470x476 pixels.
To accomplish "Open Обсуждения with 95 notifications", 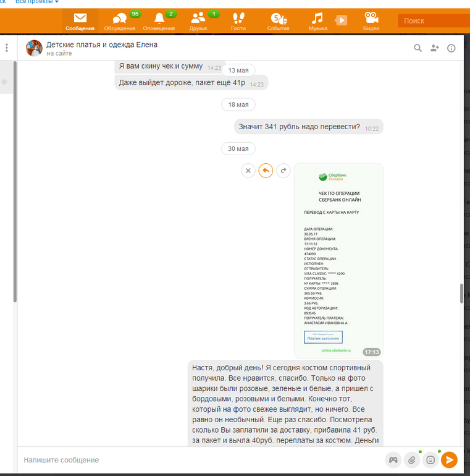I will click(x=120, y=21).
